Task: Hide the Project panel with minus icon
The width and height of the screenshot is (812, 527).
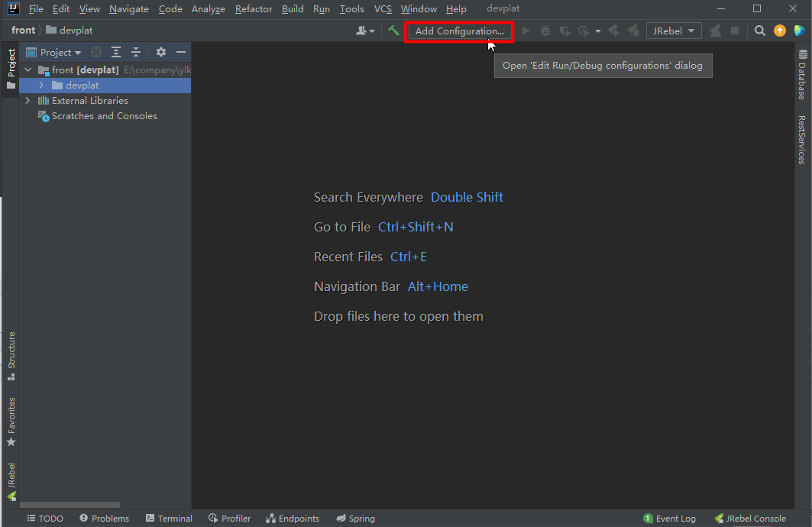Action: coord(181,52)
